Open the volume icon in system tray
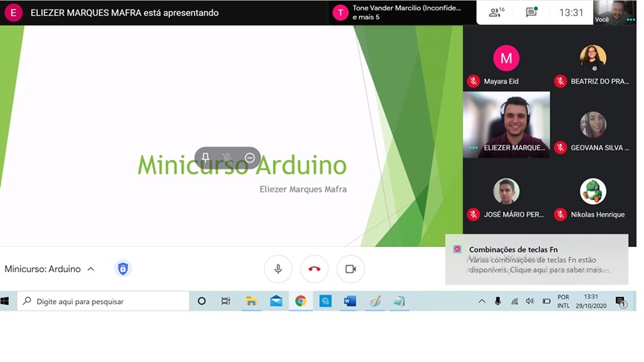 (x=530, y=301)
